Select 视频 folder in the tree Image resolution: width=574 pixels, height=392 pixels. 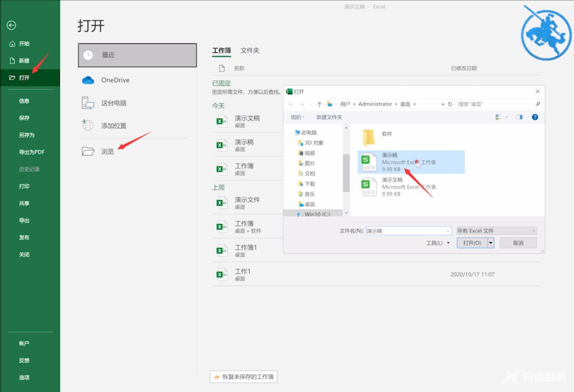point(307,153)
